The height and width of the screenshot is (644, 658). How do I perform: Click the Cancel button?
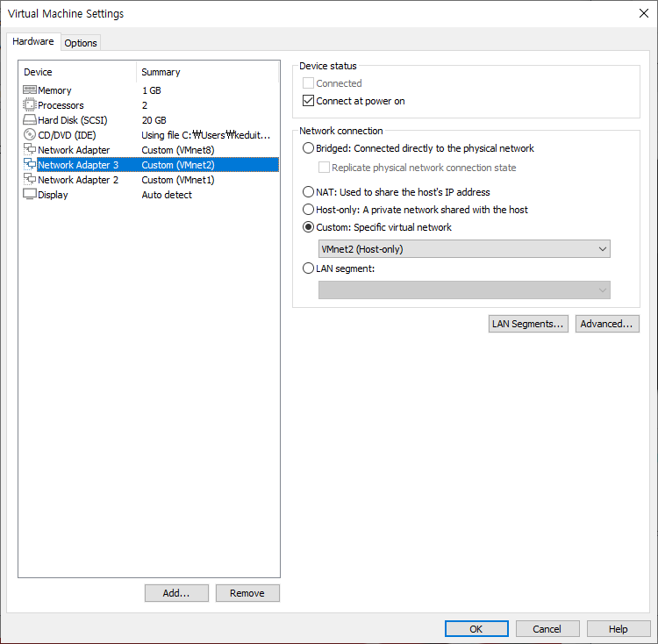pyautogui.click(x=547, y=629)
